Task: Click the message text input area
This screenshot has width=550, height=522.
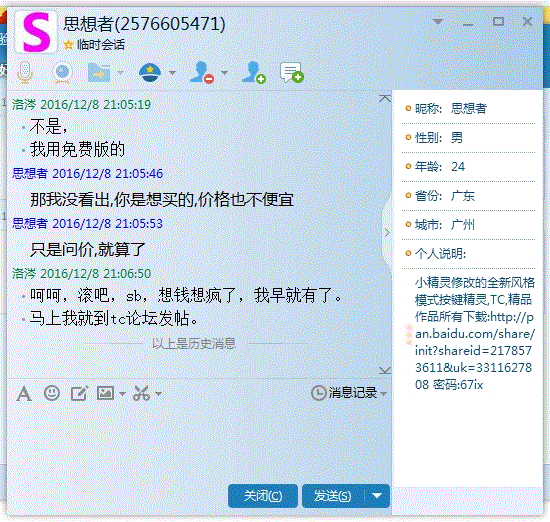Action: [x=199, y=442]
